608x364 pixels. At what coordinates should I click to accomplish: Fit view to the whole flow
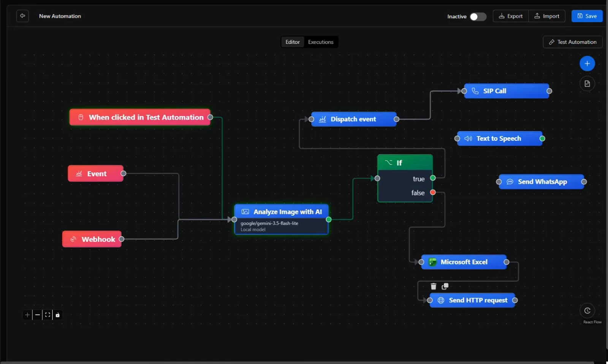pyautogui.click(x=47, y=315)
